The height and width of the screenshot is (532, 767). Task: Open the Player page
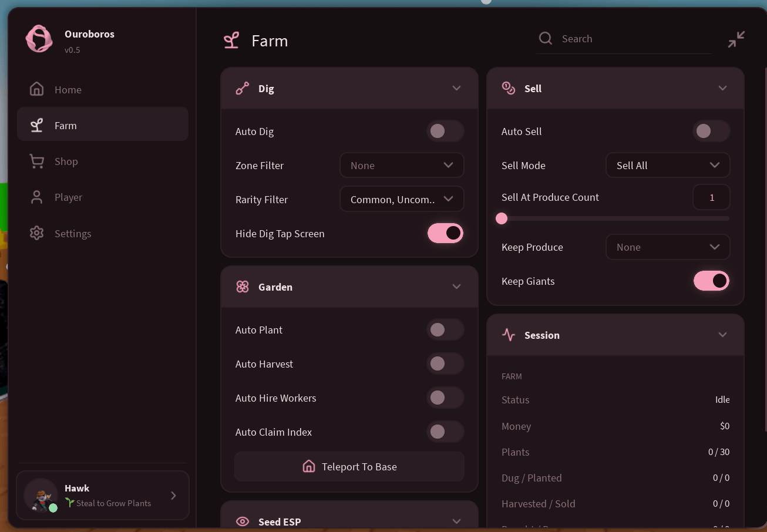[103, 197]
